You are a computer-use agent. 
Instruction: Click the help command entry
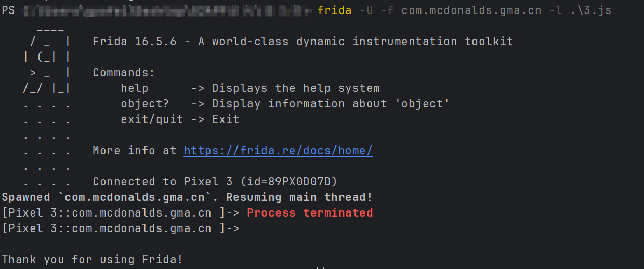coord(134,88)
